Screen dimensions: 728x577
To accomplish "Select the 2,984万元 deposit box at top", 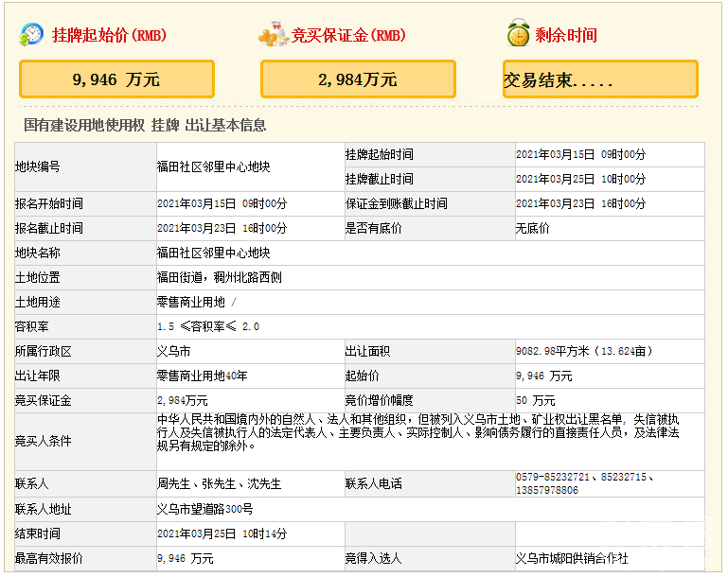I will pyautogui.click(x=358, y=79).
